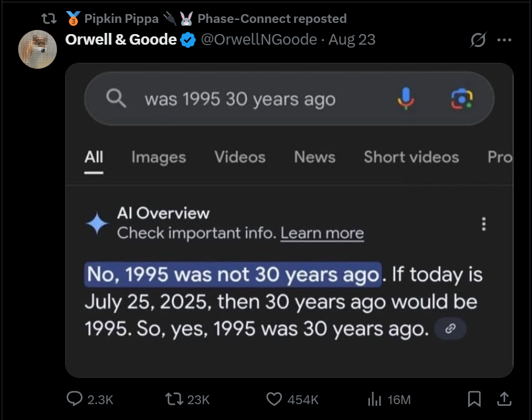Open the tweet's three-dot more menu

(x=504, y=40)
